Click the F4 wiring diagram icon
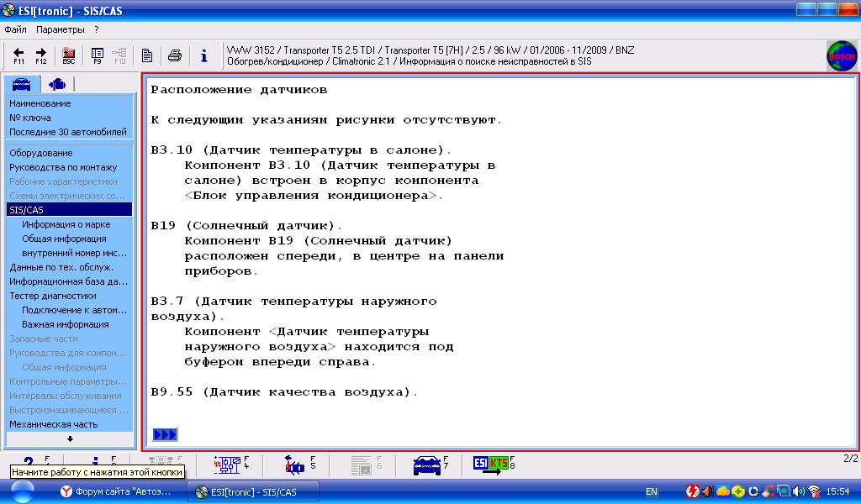 (x=230, y=465)
